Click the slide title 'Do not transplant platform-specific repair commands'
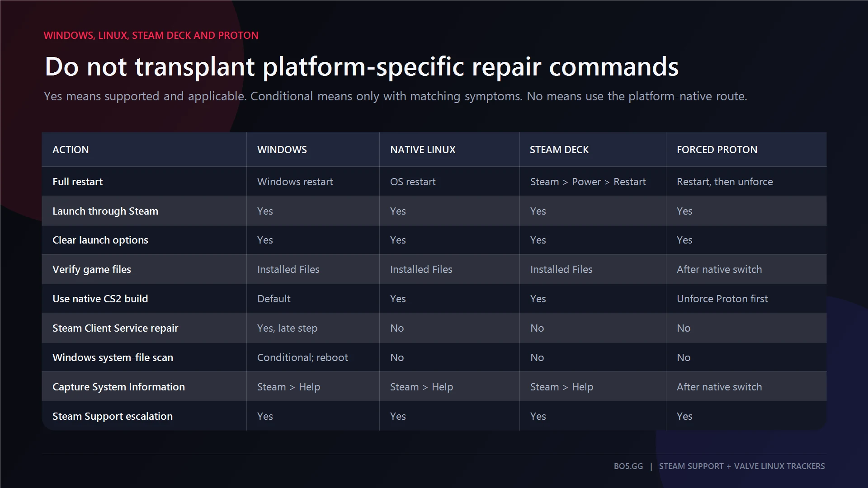The height and width of the screenshot is (488, 868). coord(362,67)
